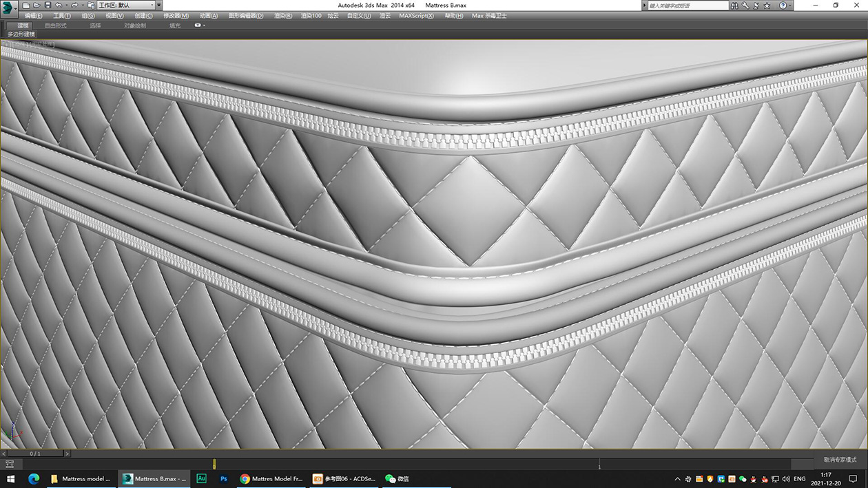
Task: Switch to the 选择 ribbon tab
Action: 95,25
